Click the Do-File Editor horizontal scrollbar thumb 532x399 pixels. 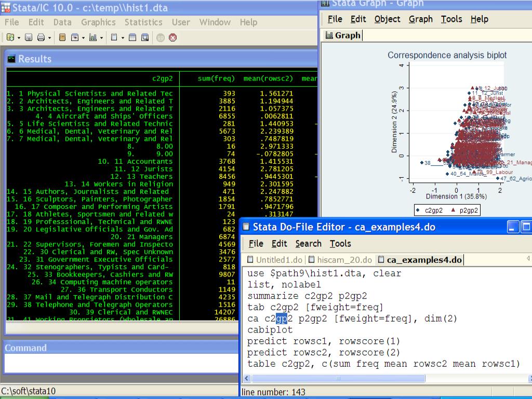coord(338,378)
